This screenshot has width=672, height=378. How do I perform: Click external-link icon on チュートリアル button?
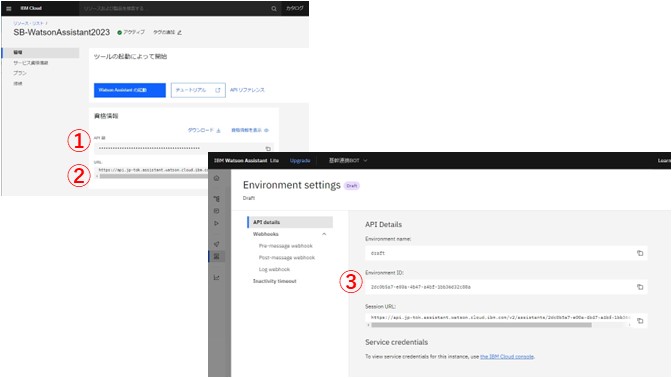(217, 90)
